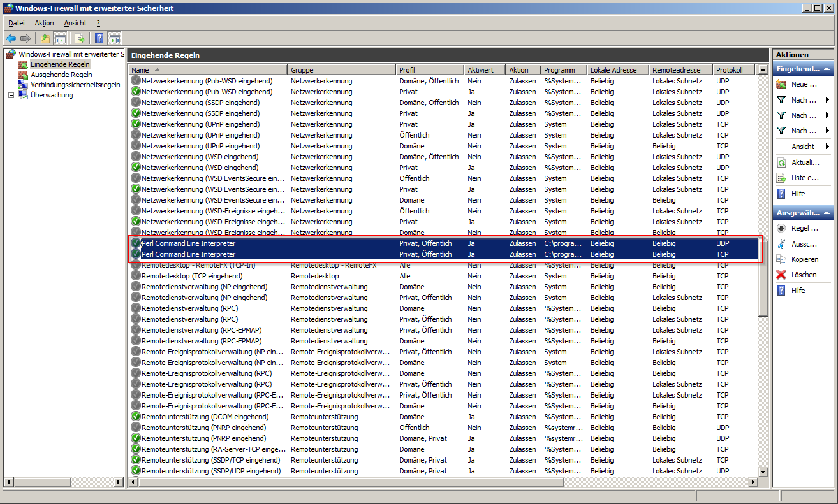Image resolution: width=838 pixels, height=504 pixels.
Task: Sort by the Name column header
Action: coord(208,70)
